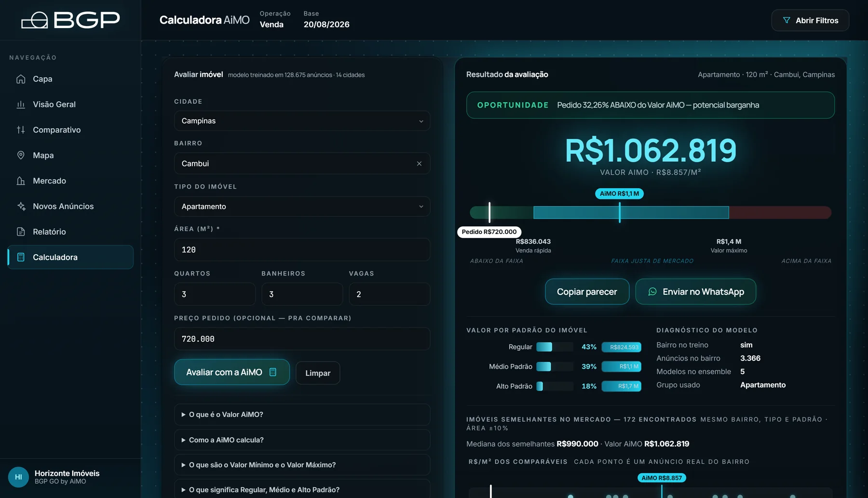Expand Valor Mínimo e Valor Máximo question
Image resolution: width=868 pixels, height=498 pixels.
(x=302, y=465)
